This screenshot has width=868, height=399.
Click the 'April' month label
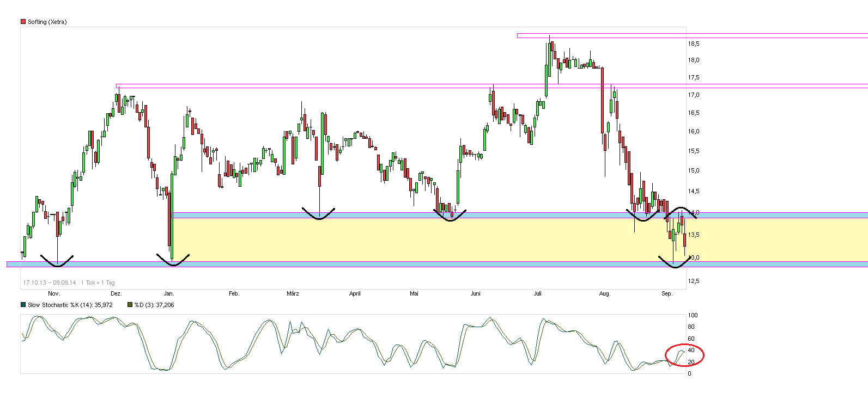point(355,293)
